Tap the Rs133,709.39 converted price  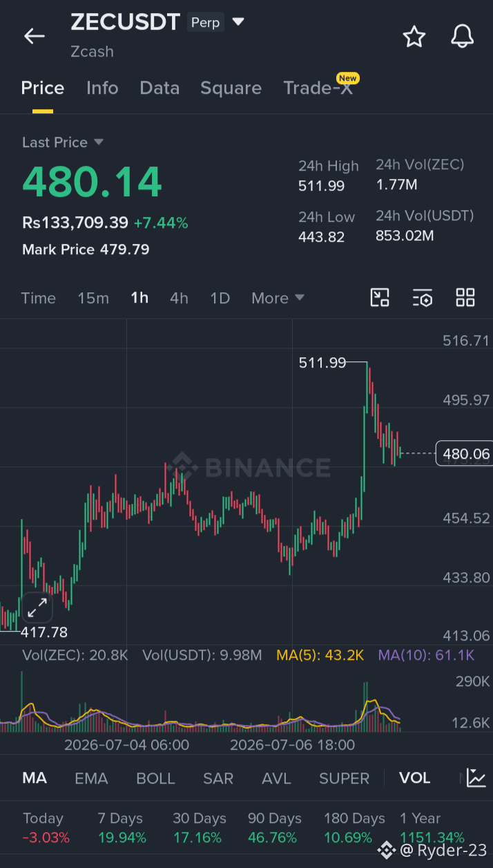click(x=75, y=223)
